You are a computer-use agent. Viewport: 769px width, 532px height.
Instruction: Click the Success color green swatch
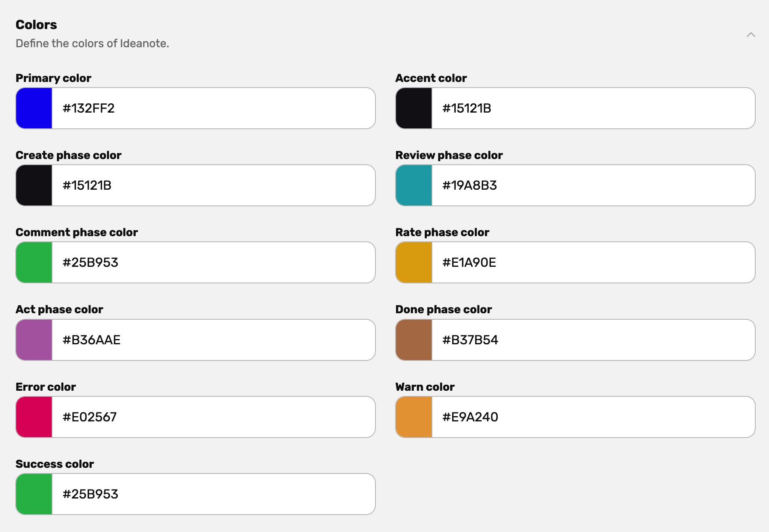(34, 494)
